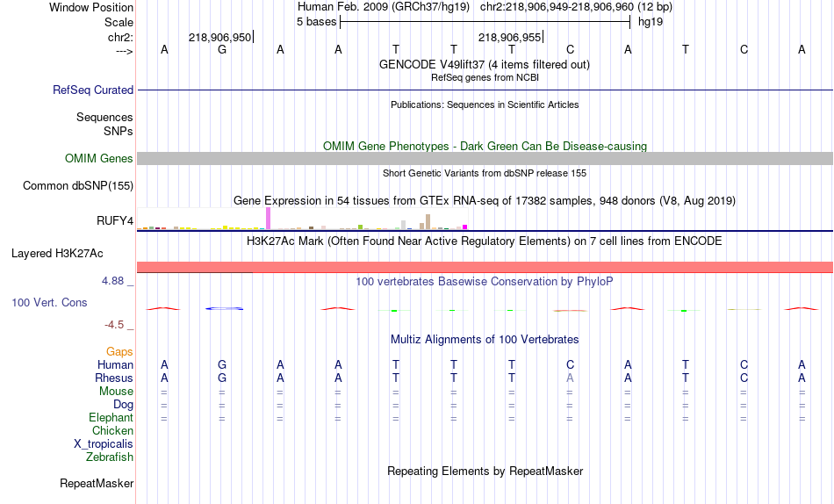Select the Mouse species row label
Image resolution: width=834 pixels, height=504 pixels.
click(116, 392)
